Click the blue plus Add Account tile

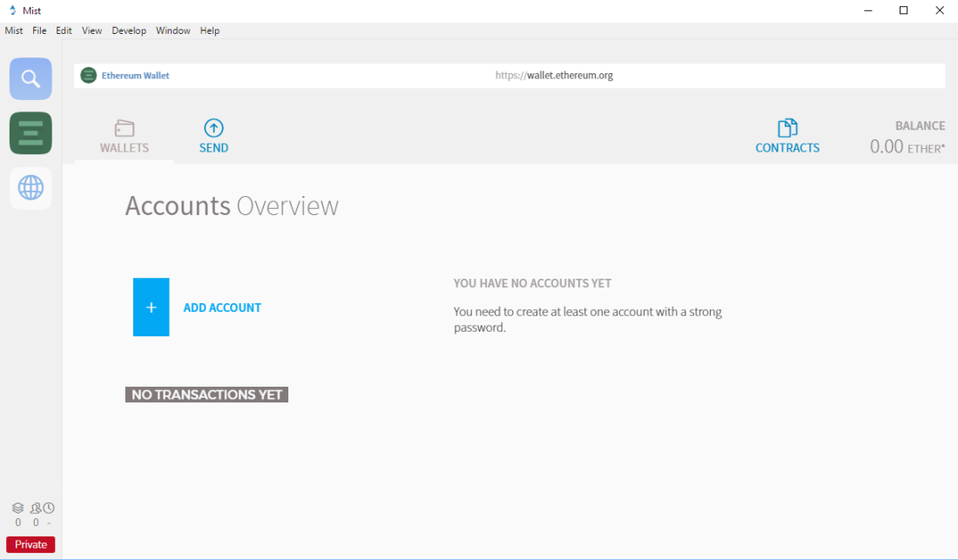tap(152, 307)
